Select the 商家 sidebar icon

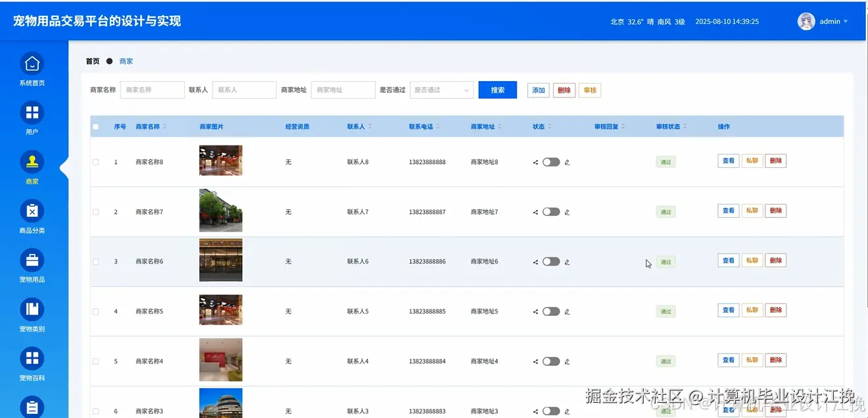pyautogui.click(x=32, y=167)
